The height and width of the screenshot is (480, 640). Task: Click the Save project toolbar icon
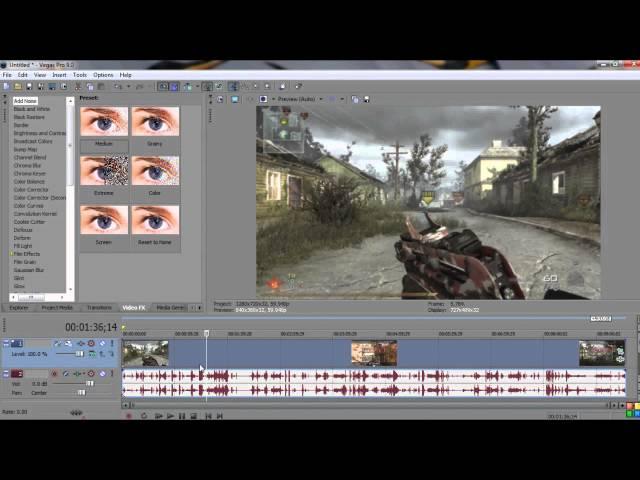tap(29, 86)
